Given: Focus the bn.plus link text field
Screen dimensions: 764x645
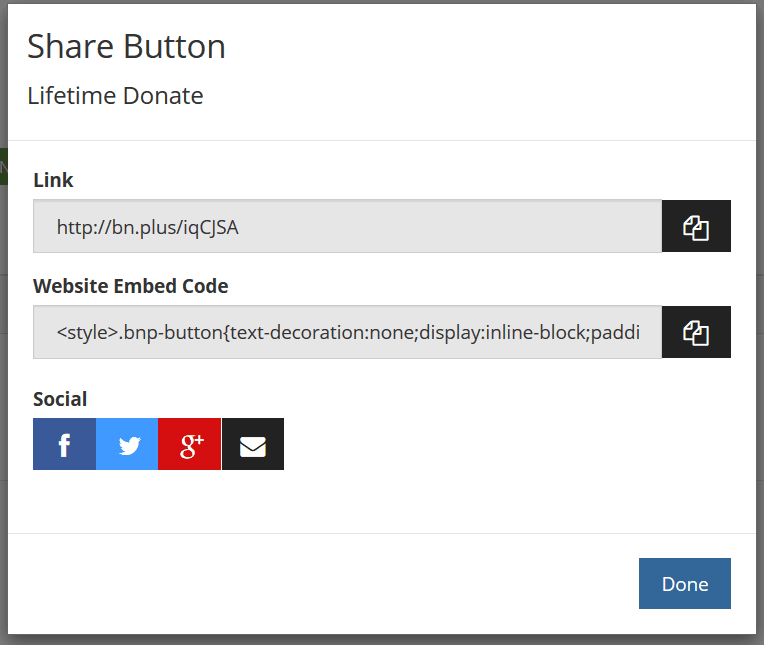Looking at the screenshot, I should (x=347, y=226).
